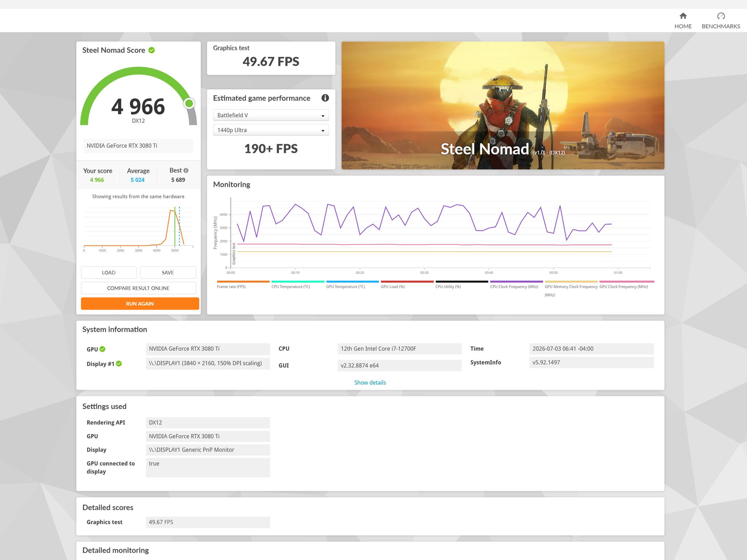Click the green check next to GPU
This screenshot has width=747, height=560.
[x=102, y=349]
